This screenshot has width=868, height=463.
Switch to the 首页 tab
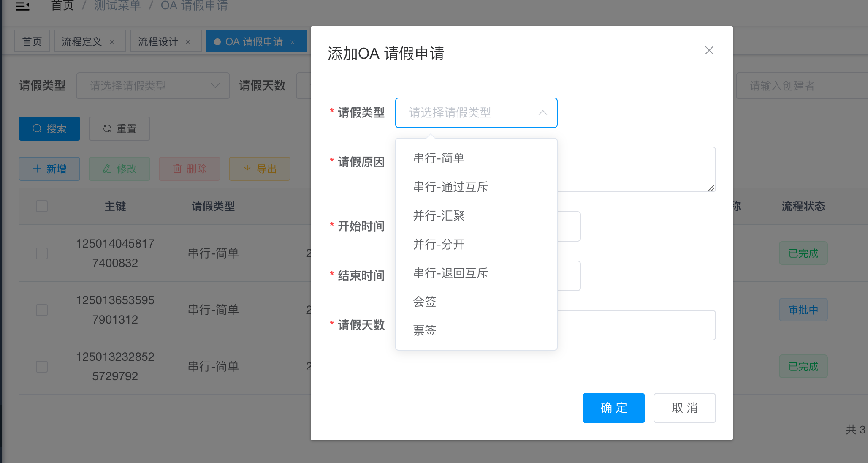[32, 41]
